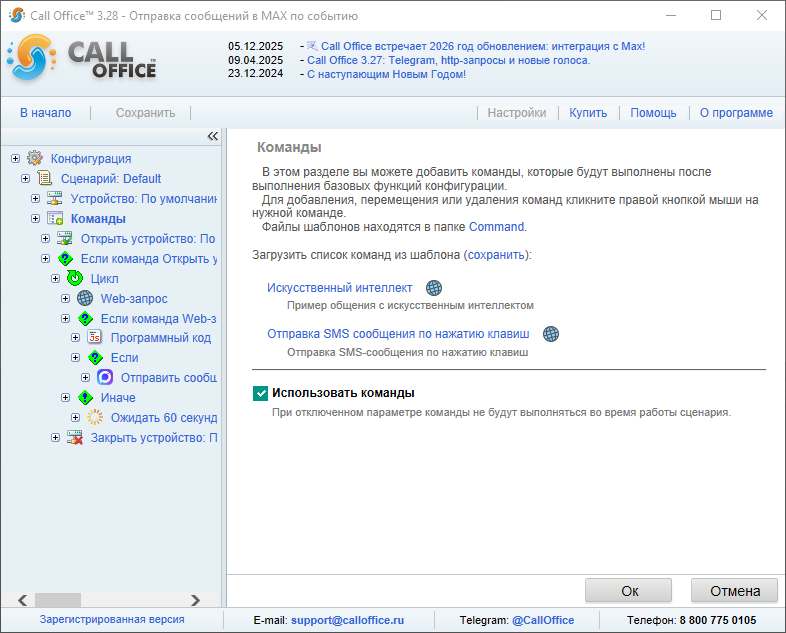
Task: Click the tree panel horizontal scrollbar right arrow
Action: (196, 600)
